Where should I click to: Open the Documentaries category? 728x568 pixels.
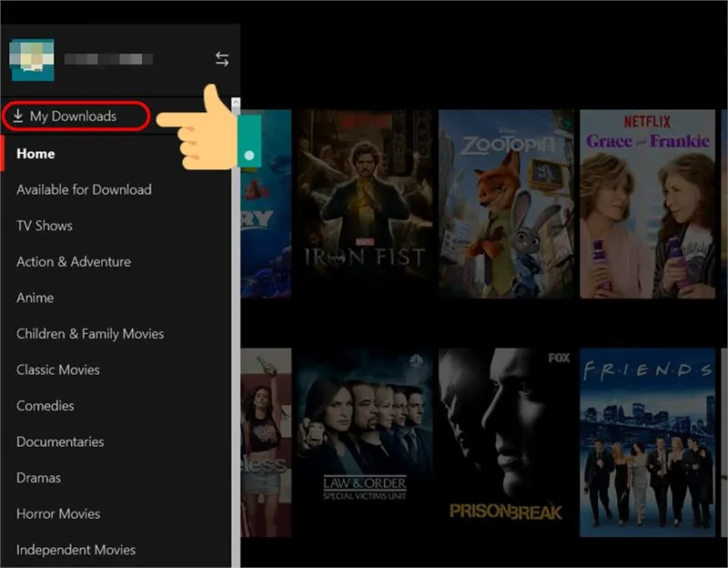pos(60,441)
